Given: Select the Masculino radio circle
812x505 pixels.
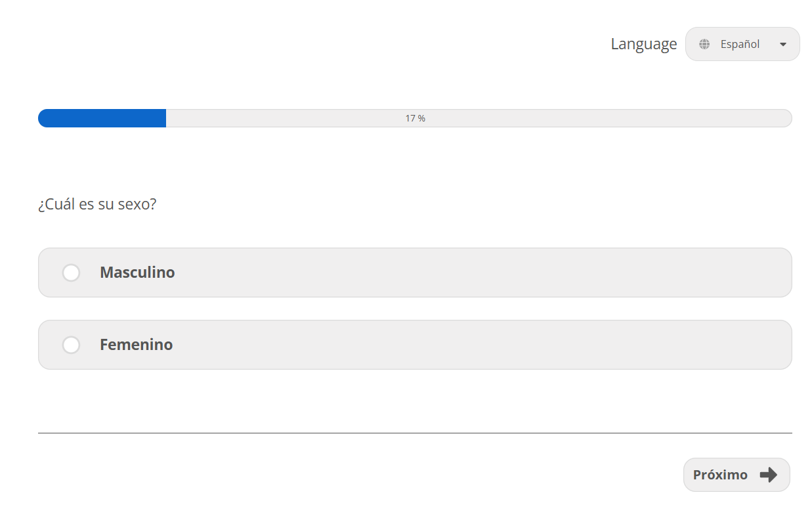Looking at the screenshot, I should point(71,273).
